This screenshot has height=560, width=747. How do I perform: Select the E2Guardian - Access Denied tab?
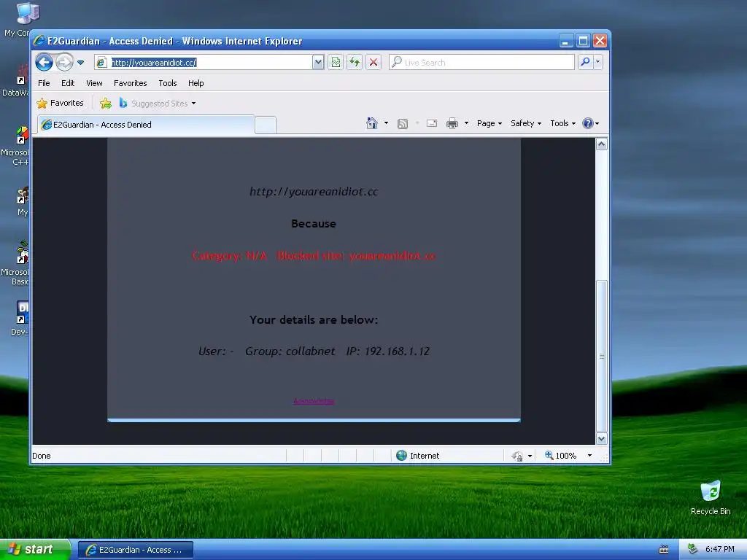click(x=146, y=125)
